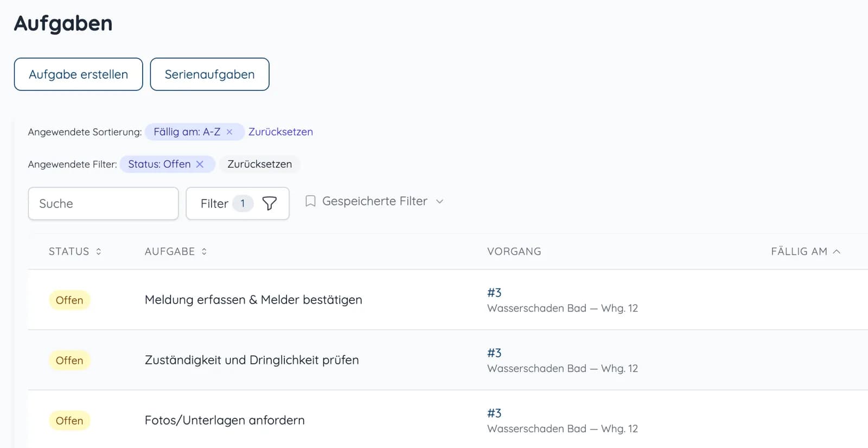
Task: Remove the Fällig am: A-Z sort chip
Action: (229, 132)
